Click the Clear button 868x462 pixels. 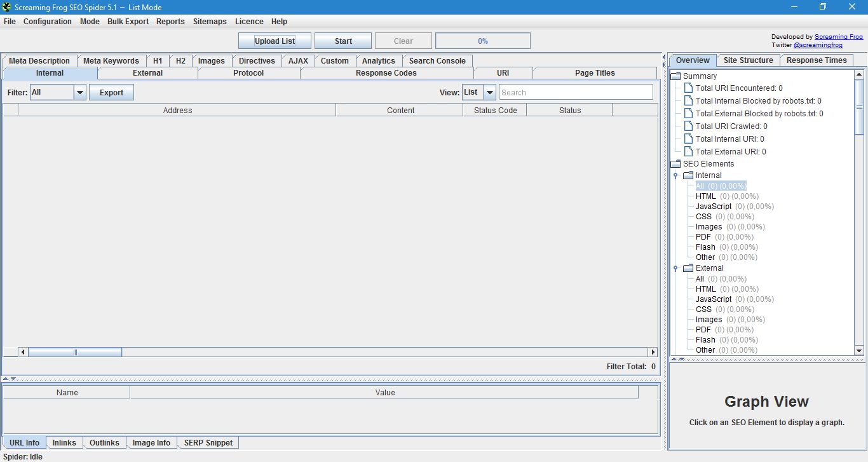(403, 41)
